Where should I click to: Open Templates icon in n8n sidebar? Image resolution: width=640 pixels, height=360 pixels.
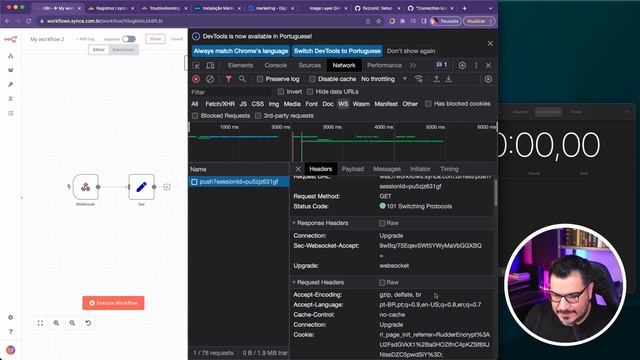click(x=11, y=70)
